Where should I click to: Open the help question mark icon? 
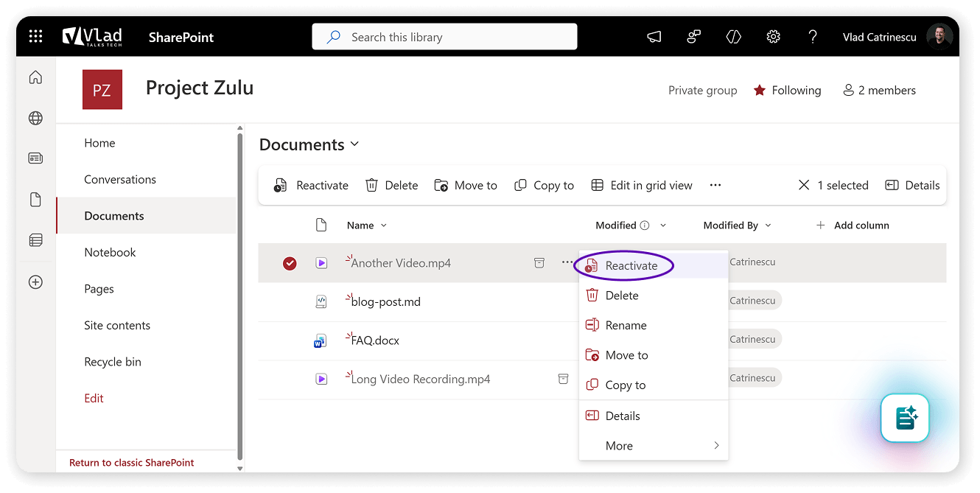(x=813, y=37)
